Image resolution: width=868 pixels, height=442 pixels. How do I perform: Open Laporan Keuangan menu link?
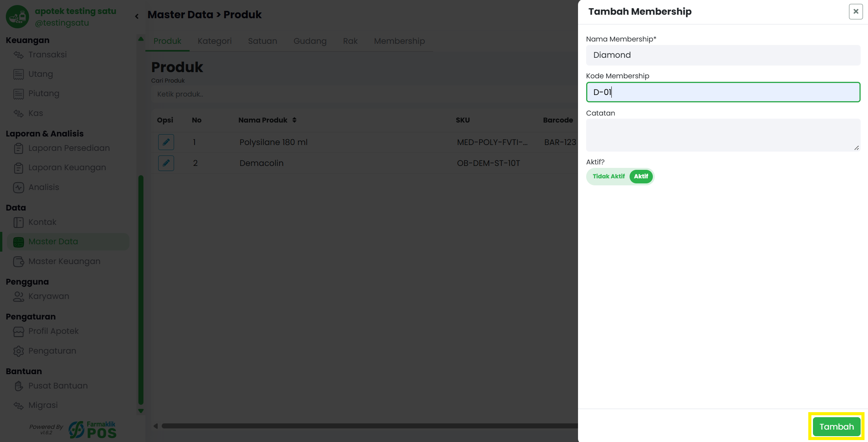67,167
